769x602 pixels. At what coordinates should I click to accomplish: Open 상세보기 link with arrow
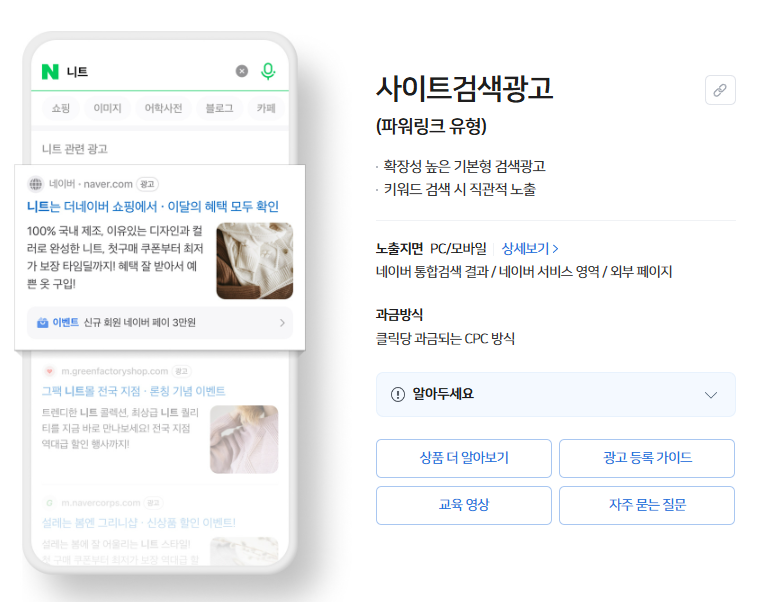tap(530, 248)
